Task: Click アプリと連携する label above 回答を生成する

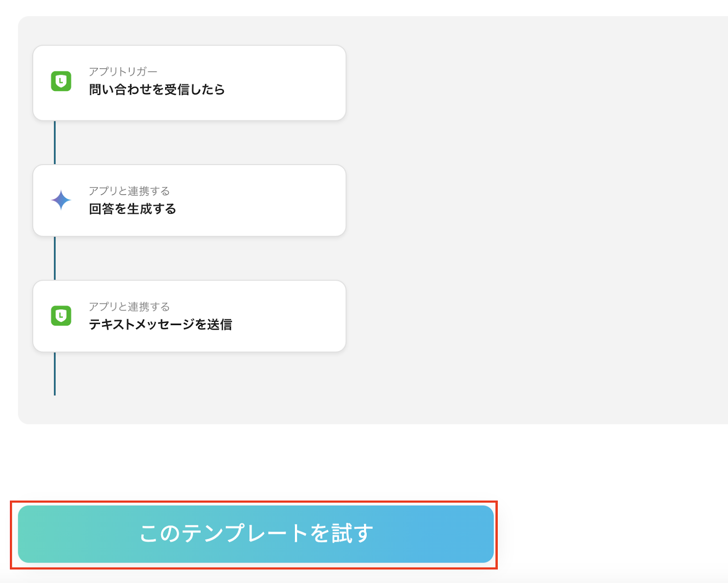Action: (x=129, y=191)
